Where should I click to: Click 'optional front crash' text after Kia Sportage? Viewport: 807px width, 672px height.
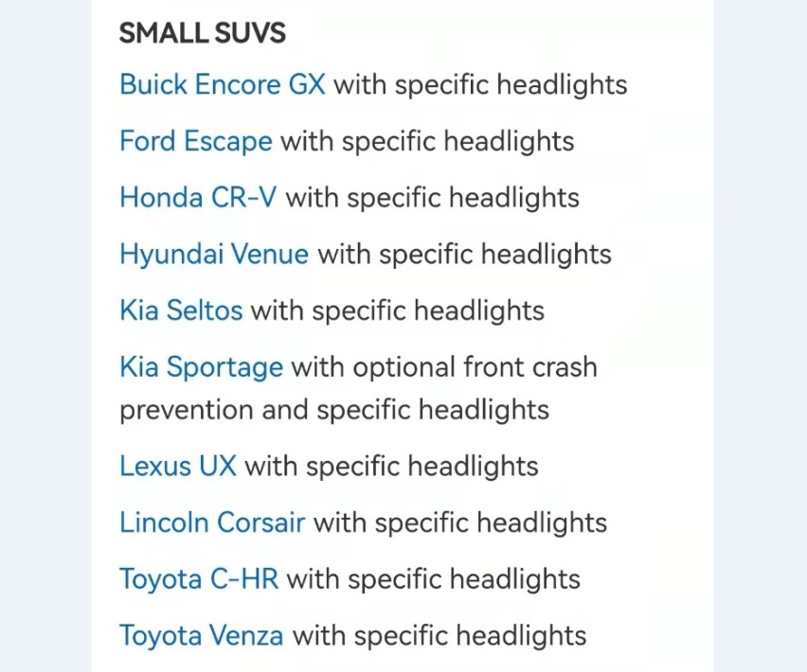(475, 367)
